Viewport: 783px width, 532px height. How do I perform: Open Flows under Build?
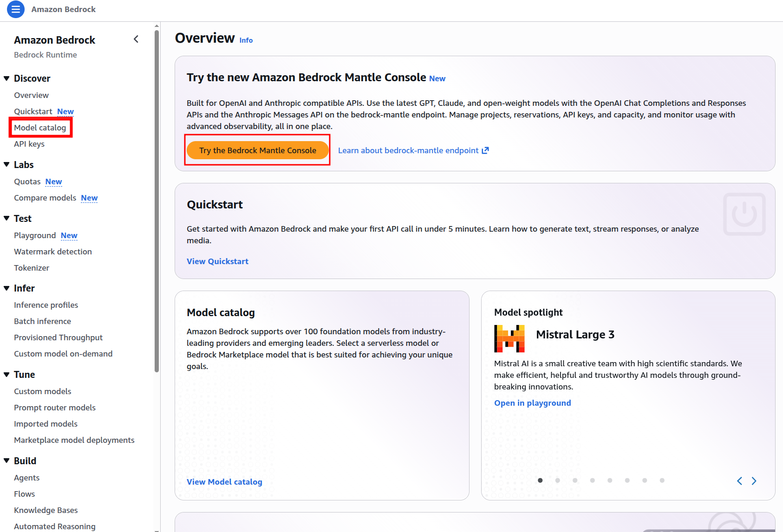[25, 494]
